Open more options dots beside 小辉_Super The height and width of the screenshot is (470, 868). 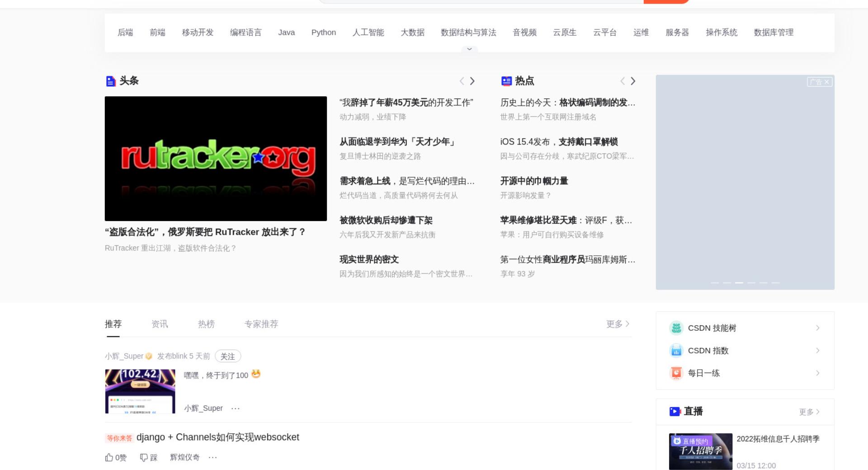point(236,408)
